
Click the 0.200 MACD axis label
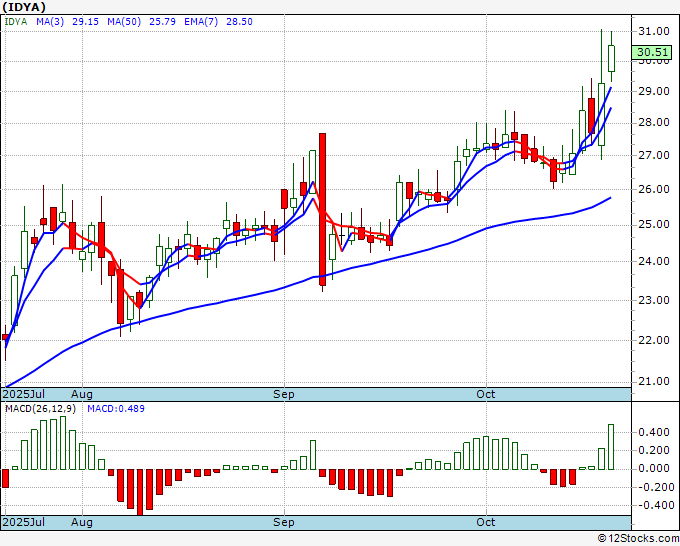tap(654, 451)
